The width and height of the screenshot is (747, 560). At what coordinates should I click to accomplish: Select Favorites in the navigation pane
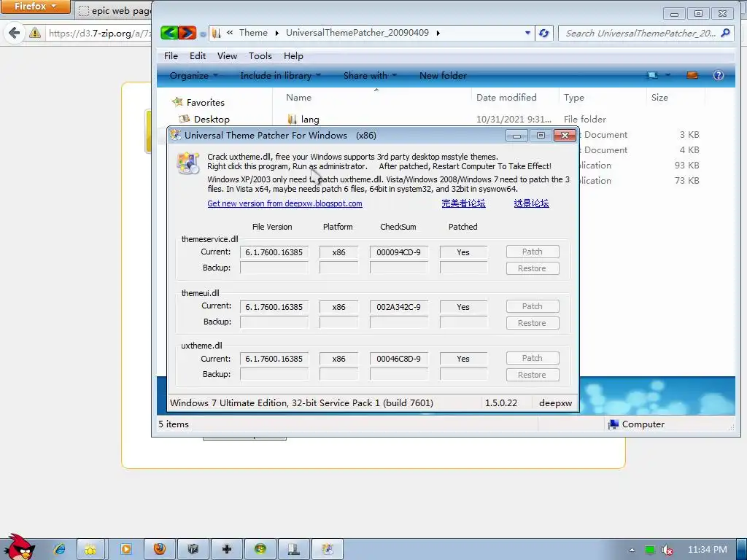pos(205,102)
